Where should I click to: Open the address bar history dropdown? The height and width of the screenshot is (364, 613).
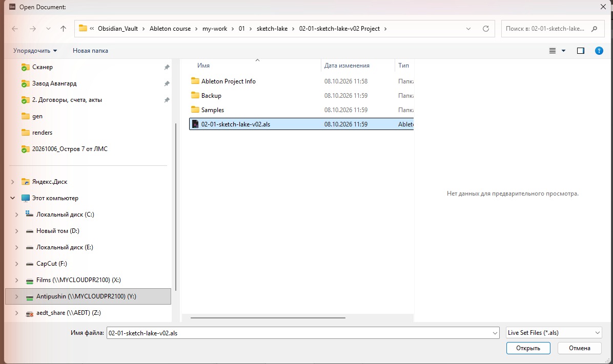pyautogui.click(x=468, y=29)
